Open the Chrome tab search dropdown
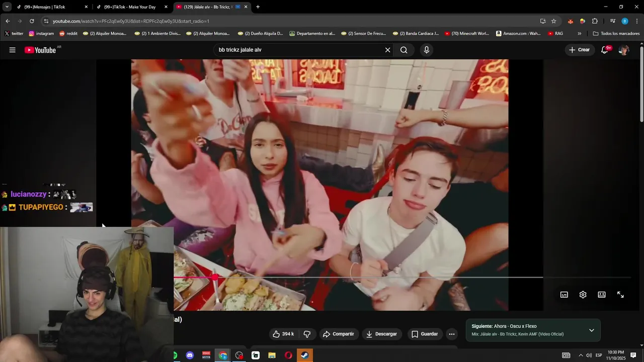 (x=7, y=7)
